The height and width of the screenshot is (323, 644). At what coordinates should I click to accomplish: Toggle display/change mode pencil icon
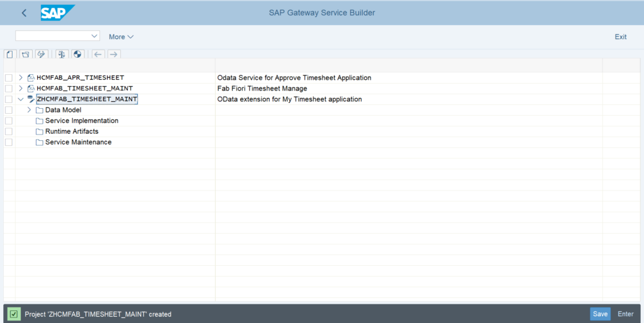41,54
